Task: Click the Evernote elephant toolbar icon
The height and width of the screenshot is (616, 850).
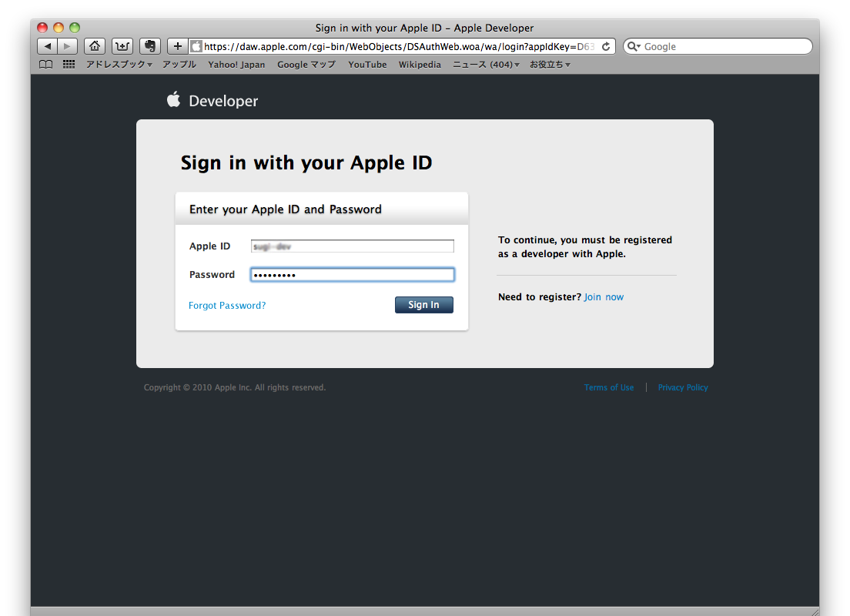Action: (x=150, y=46)
